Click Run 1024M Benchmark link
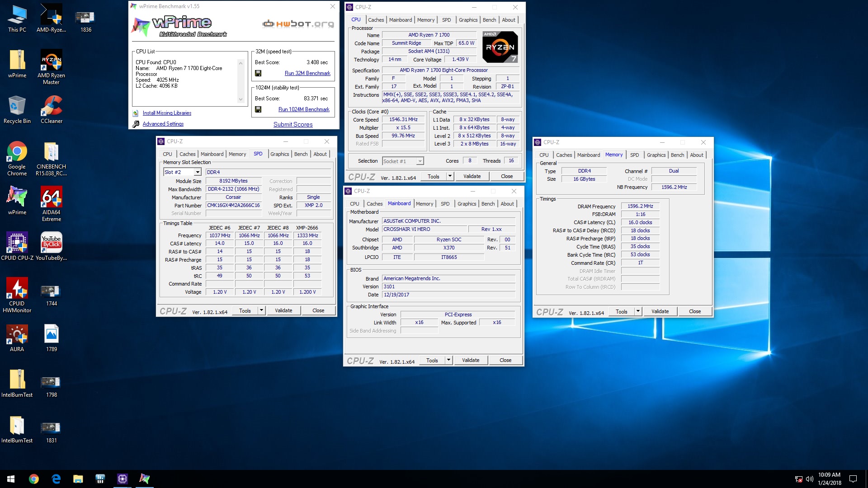 point(304,109)
